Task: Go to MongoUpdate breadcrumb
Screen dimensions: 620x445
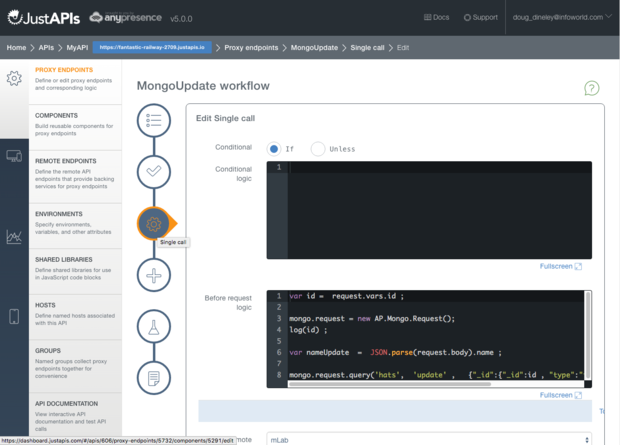Action: (314, 47)
